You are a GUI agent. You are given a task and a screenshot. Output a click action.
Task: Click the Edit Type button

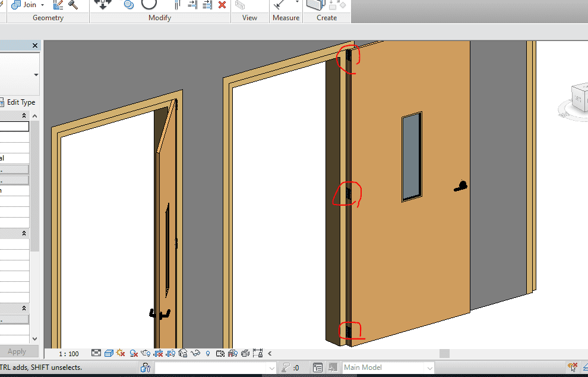tap(18, 102)
